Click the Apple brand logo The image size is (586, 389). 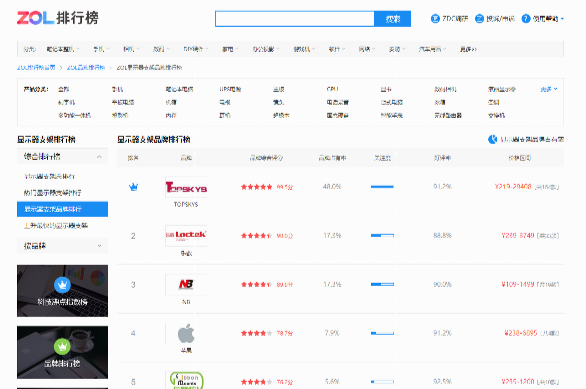tap(186, 333)
